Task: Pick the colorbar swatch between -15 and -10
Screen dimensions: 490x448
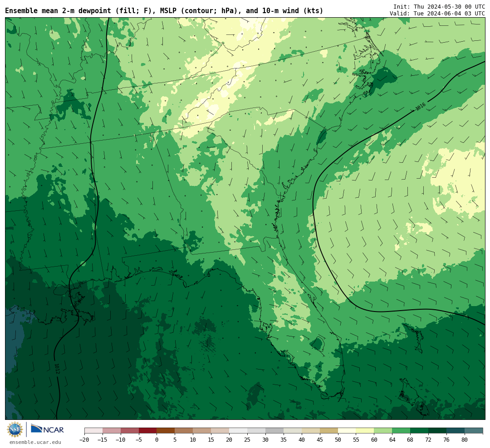Action: (x=112, y=431)
